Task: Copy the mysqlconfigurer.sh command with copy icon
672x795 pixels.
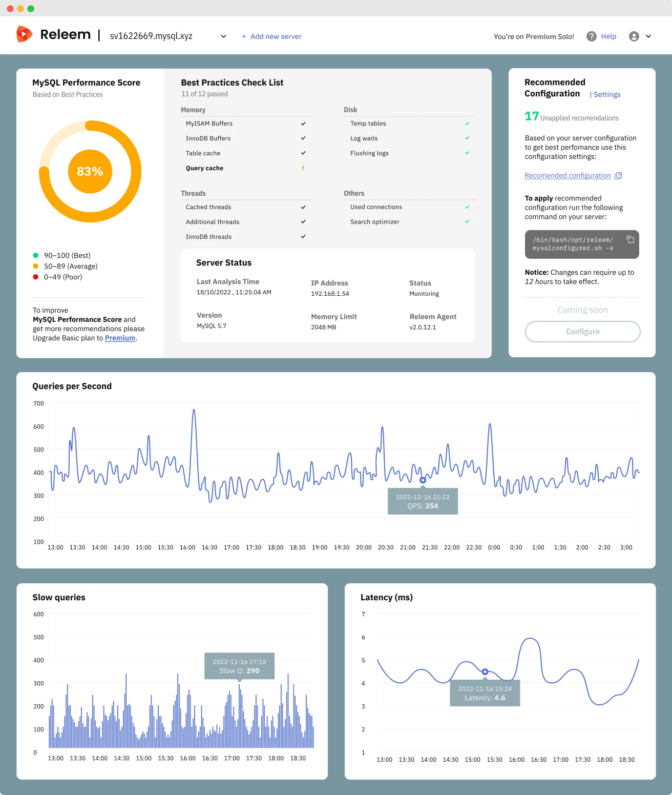Action: pos(630,239)
